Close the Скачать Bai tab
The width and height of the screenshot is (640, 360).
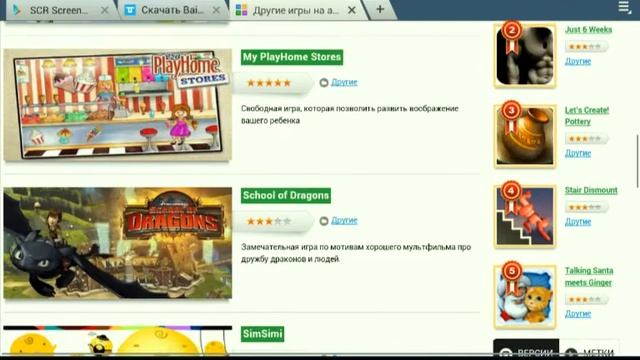pyautogui.click(x=216, y=10)
